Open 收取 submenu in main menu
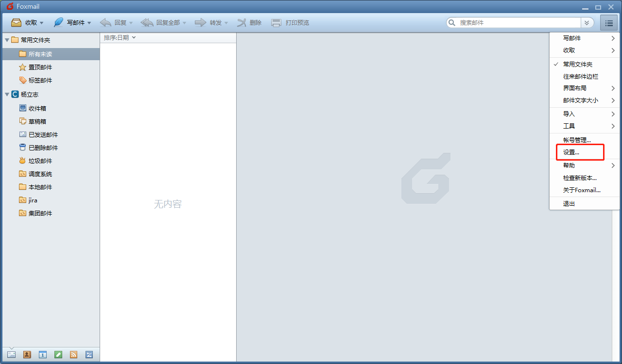 click(x=585, y=50)
